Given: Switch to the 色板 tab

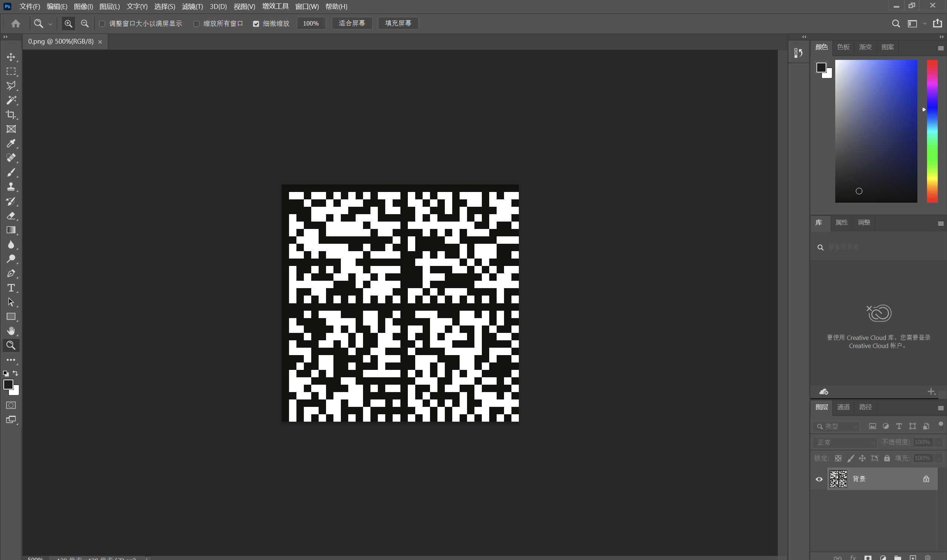Looking at the screenshot, I should tap(843, 47).
